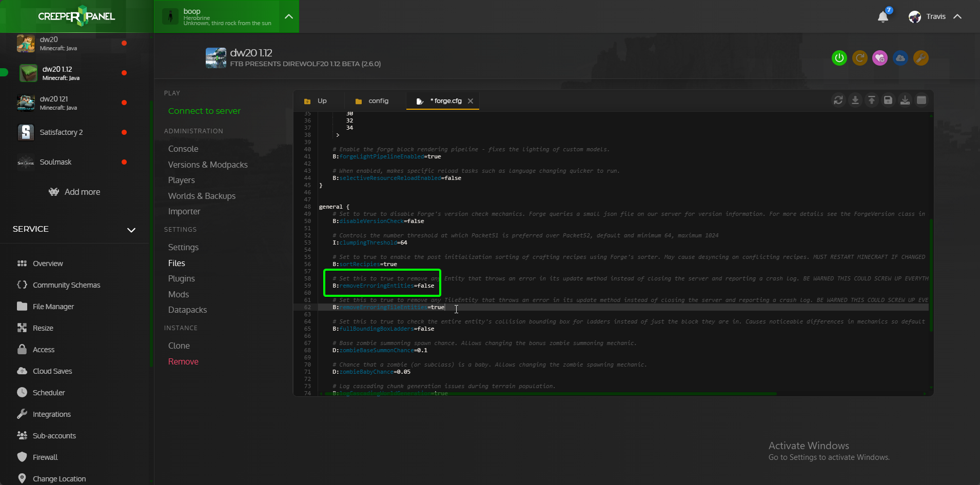This screenshot has height=485, width=980.
Task: Click Clone under Instance
Action: [179, 346]
